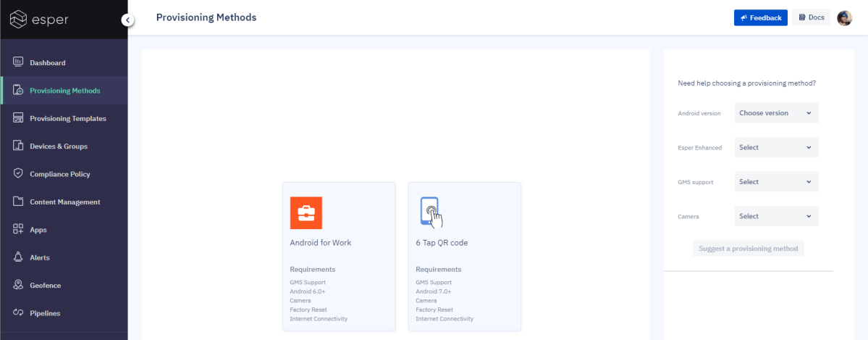This screenshot has width=868, height=340.
Task: Click the 'Android 6.0+' requirement text
Action: click(x=307, y=291)
